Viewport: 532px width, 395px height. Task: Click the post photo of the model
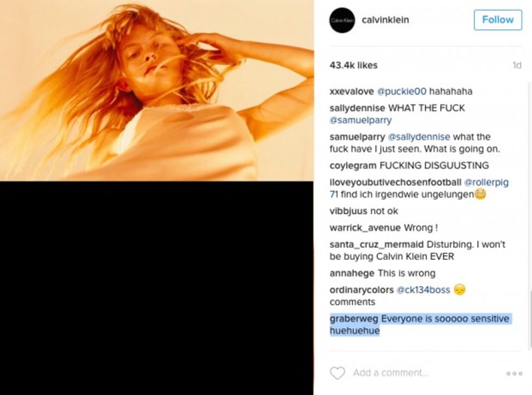(x=157, y=90)
